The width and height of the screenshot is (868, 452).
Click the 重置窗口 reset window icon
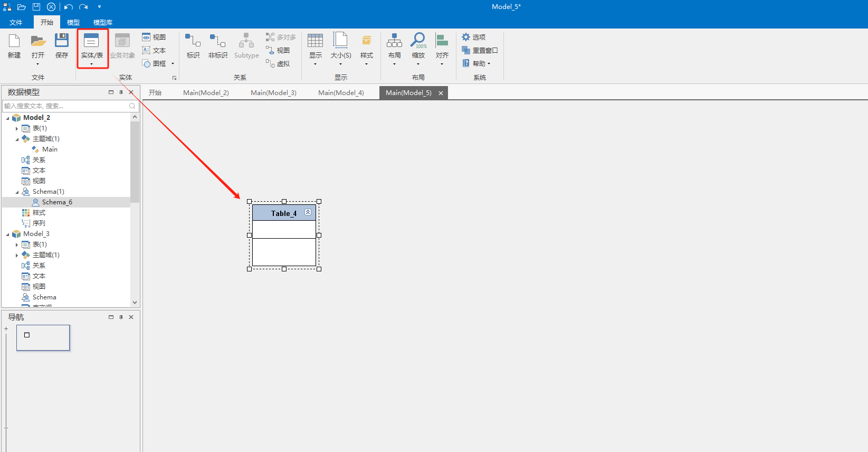[x=466, y=50]
